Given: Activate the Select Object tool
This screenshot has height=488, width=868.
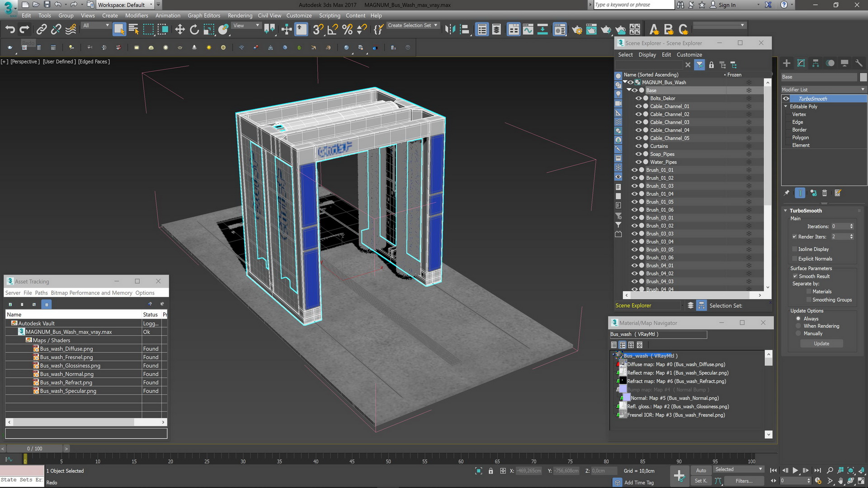Looking at the screenshot, I should (119, 30).
